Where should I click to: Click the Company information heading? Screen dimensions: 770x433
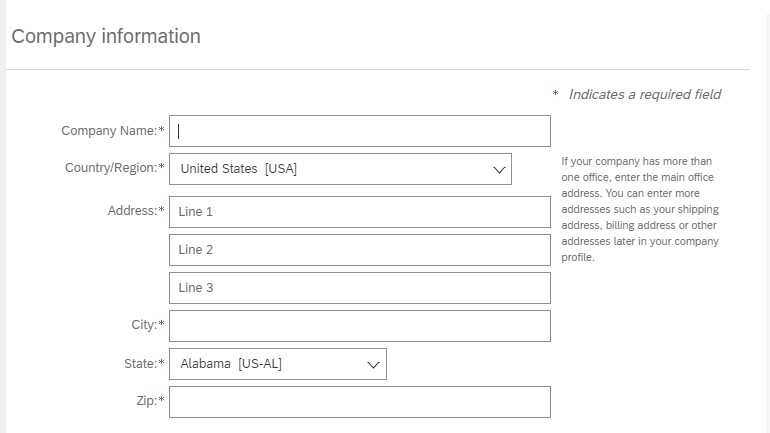pos(106,36)
